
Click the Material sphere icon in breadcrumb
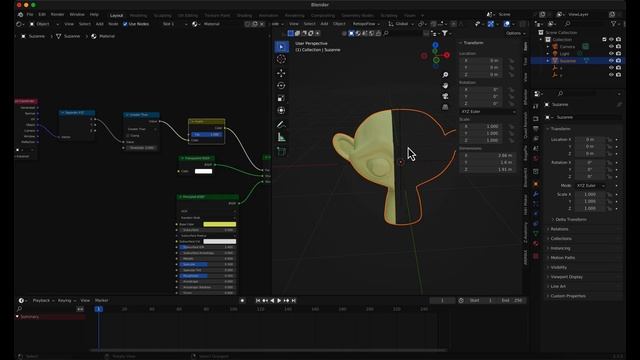click(94, 36)
